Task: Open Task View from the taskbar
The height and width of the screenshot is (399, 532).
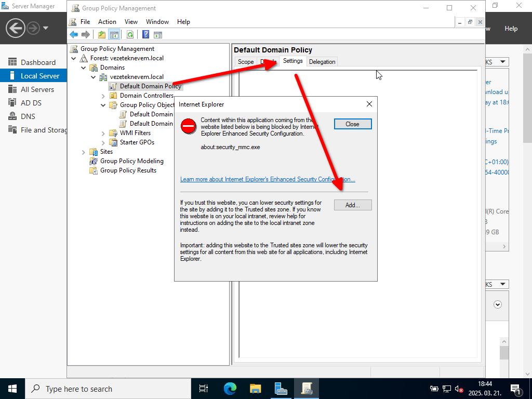Action: (204, 389)
